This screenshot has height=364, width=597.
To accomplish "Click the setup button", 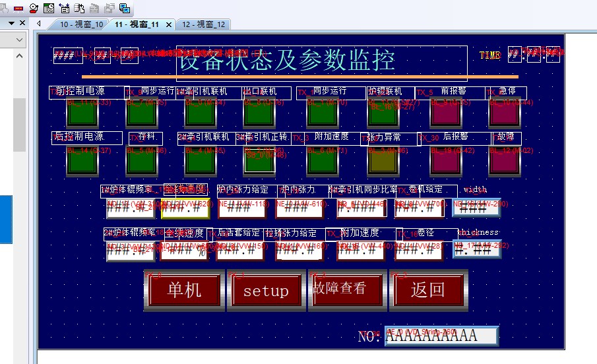I will (265, 291).
